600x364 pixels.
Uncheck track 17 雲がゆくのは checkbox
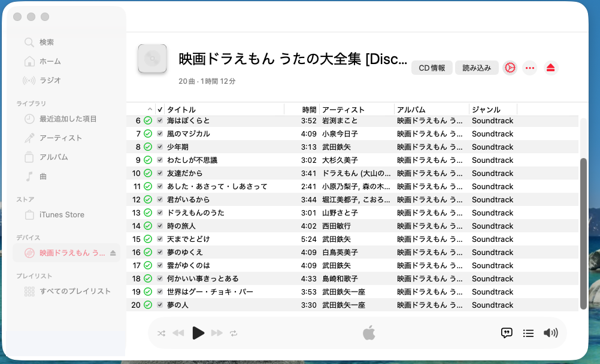(x=160, y=265)
